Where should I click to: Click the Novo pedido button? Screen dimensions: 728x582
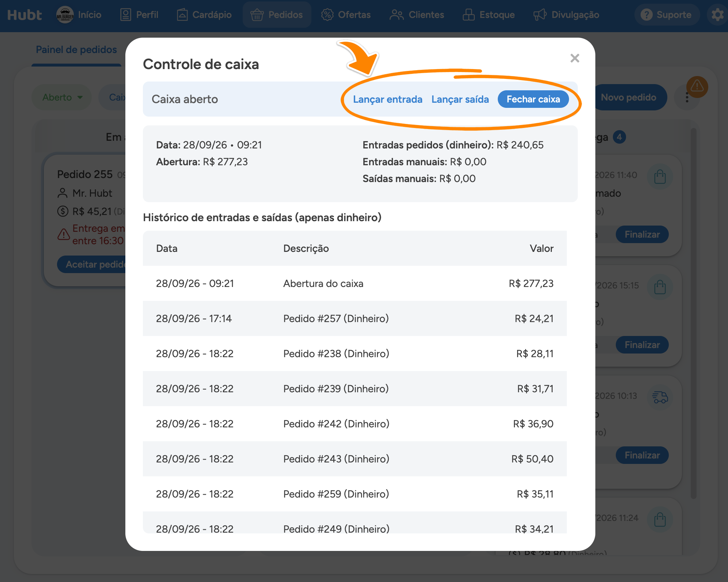click(x=628, y=97)
